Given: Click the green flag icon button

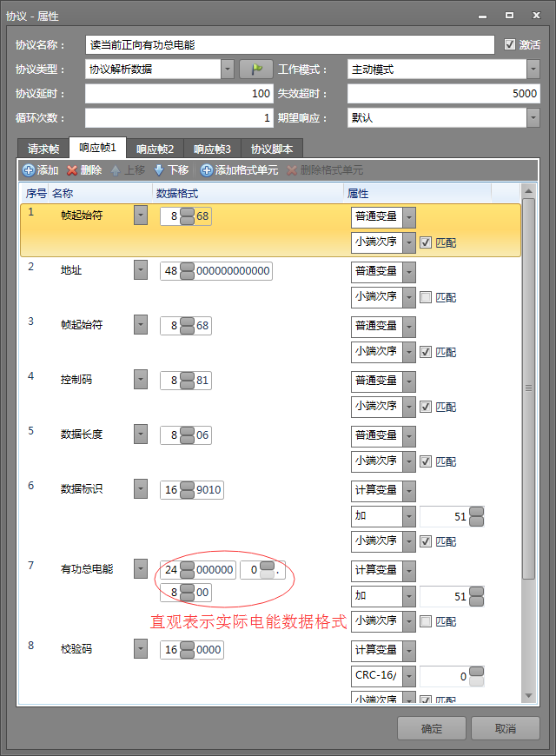Looking at the screenshot, I should pyautogui.click(x=256, y=70).
